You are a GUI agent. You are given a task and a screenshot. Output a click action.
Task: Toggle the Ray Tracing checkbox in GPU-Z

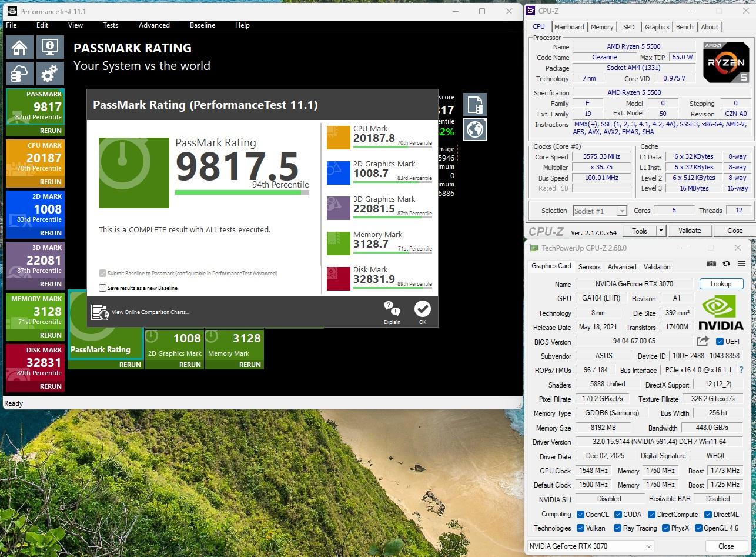point(617,528)
